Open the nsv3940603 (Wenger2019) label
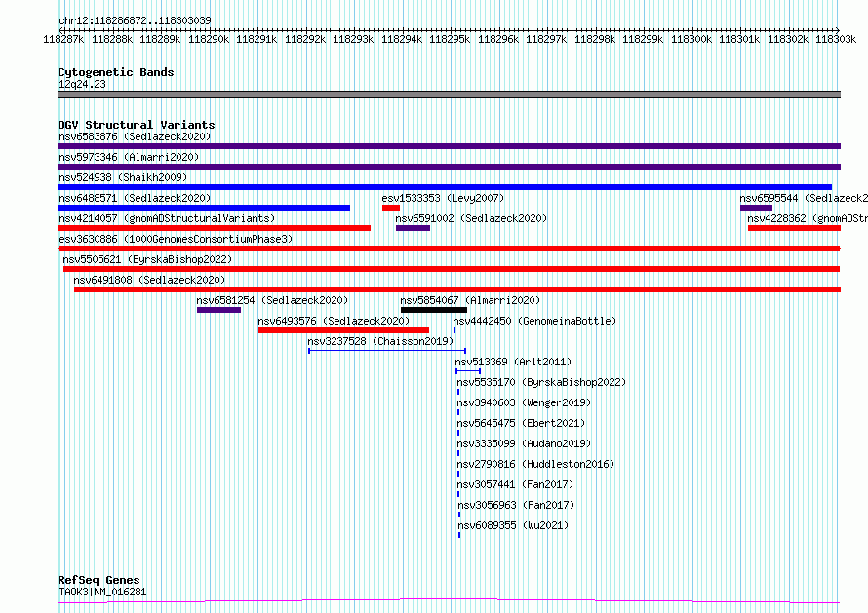The height and width of the screenshot is (613, 868). (524, 402)
